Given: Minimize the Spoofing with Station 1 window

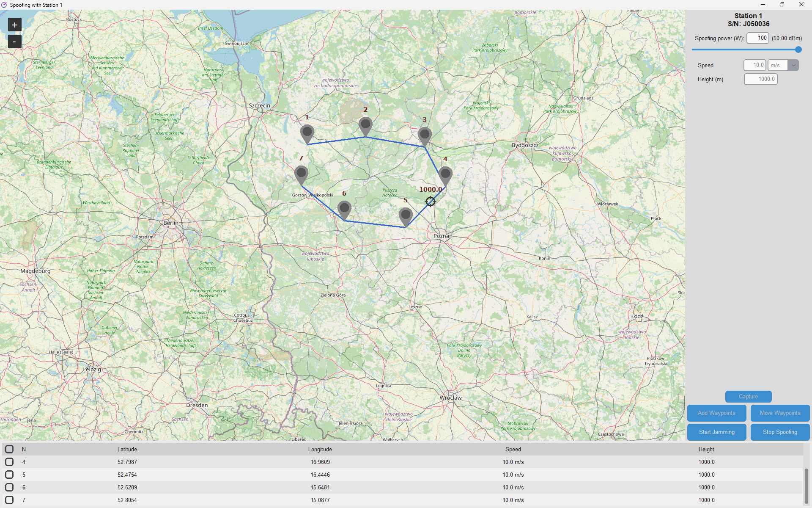Looking at the screenshot, I should [763, 5].
